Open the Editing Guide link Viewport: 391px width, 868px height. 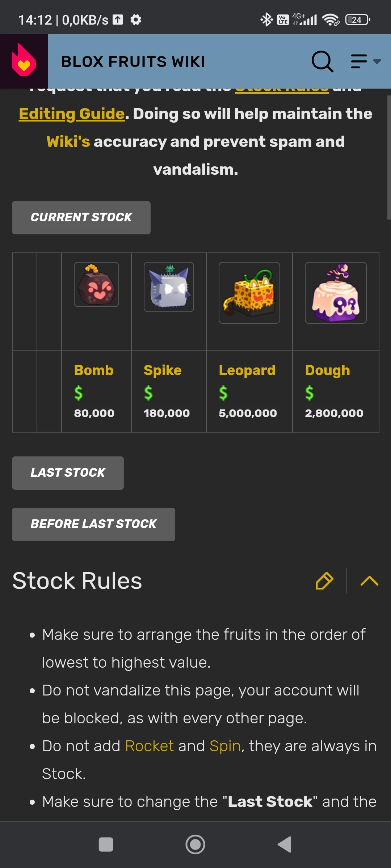coord(72,114)
